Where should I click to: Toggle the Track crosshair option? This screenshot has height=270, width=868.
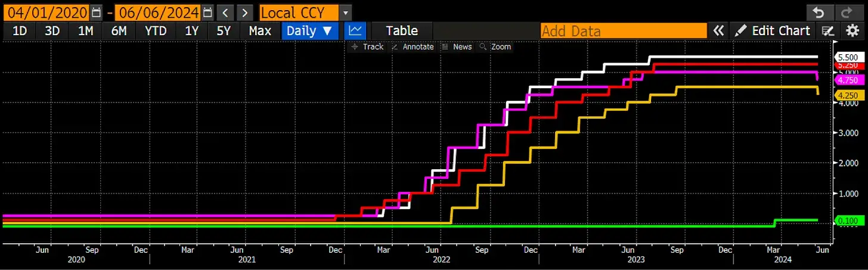click(367, 46)
